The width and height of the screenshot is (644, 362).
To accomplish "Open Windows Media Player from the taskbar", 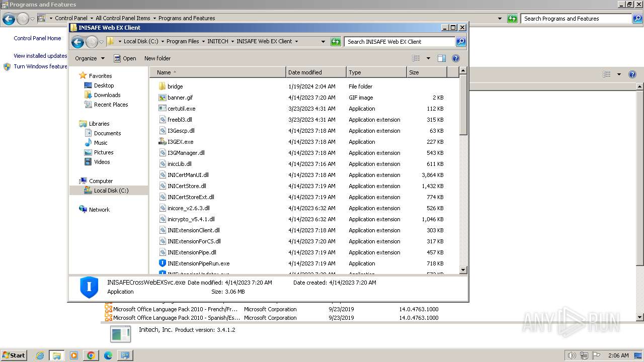I will [x=74, y=355].
